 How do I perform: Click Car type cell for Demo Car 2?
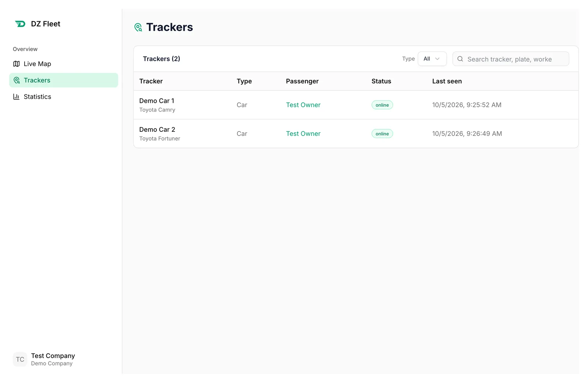[x=242, y=134]
